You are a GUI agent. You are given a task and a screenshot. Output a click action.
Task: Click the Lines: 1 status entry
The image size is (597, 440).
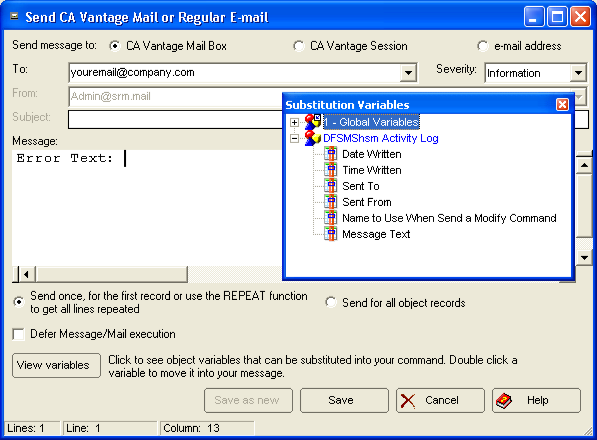(32, 428)
